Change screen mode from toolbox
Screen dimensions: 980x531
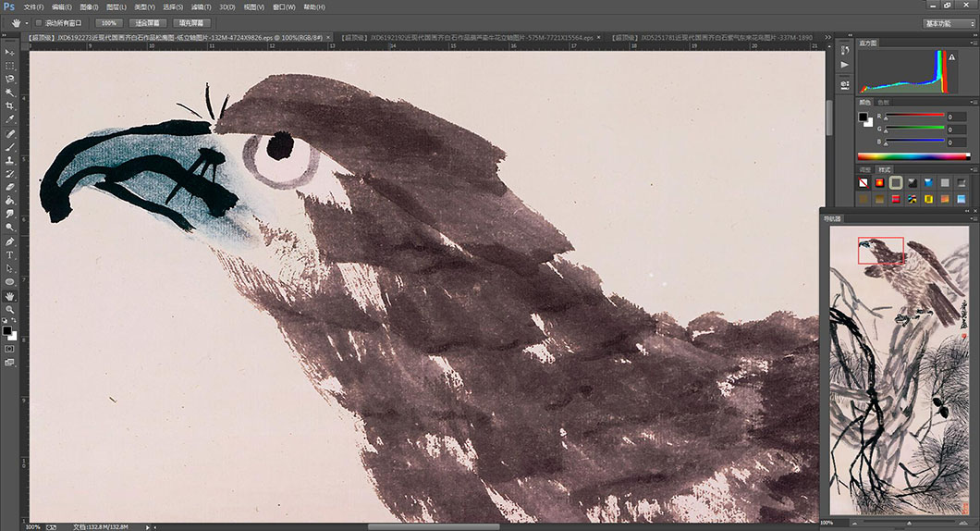tap(9, 362)
